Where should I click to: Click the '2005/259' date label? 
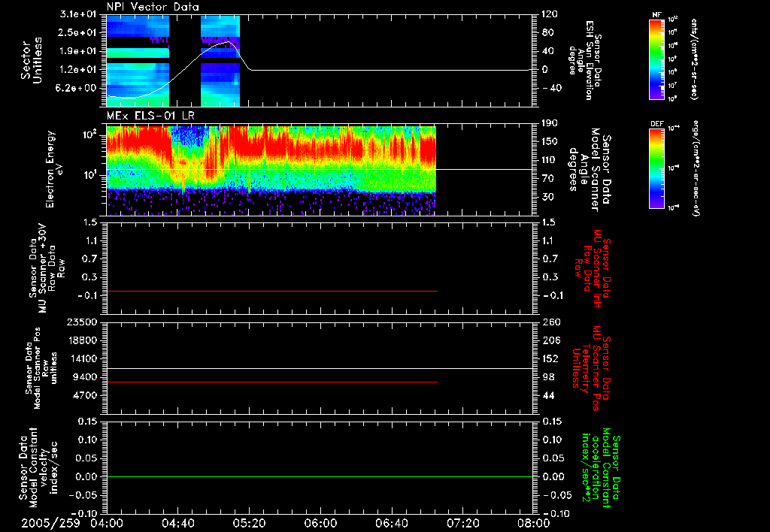pos(50,523)
